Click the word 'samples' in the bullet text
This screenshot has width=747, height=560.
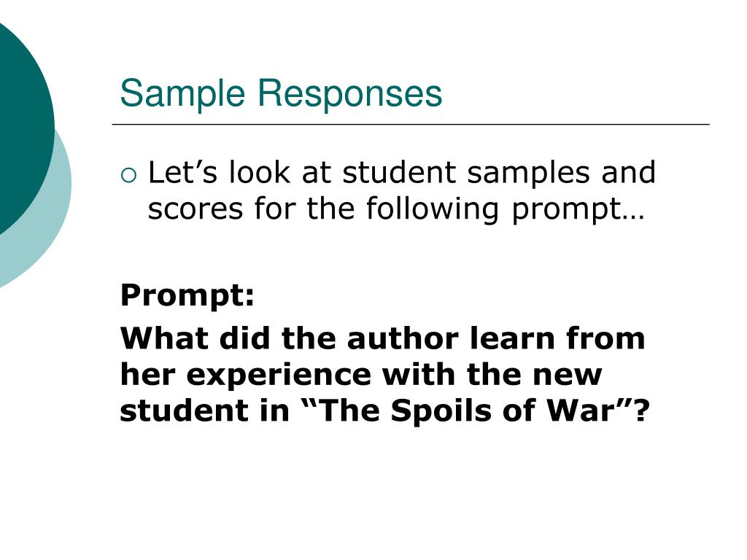[528, 174]
